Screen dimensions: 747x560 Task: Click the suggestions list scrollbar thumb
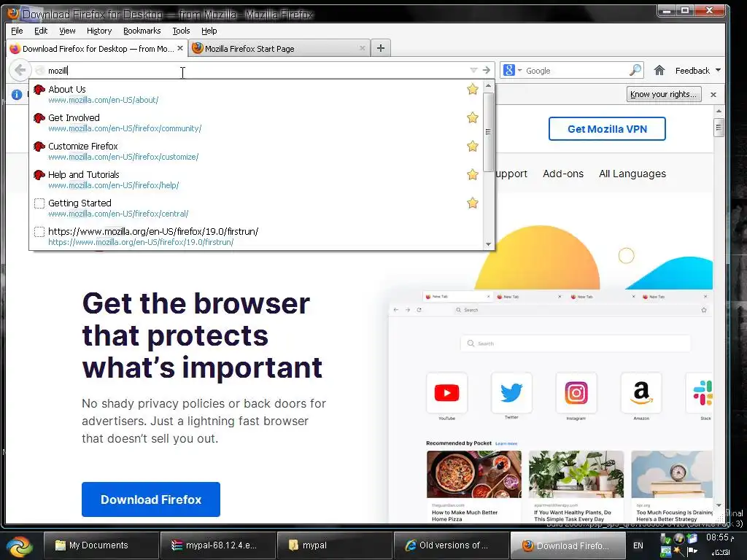488,132
